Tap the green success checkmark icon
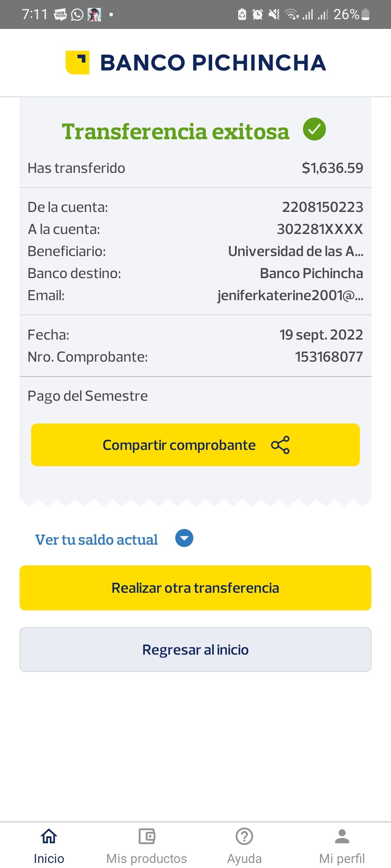Screen dimensions: 391x868 314,129
